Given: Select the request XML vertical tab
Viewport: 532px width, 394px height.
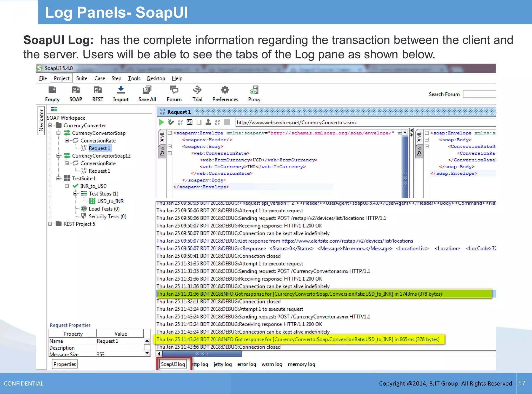Looking at the screenshot, I should [x=162, y=137].
